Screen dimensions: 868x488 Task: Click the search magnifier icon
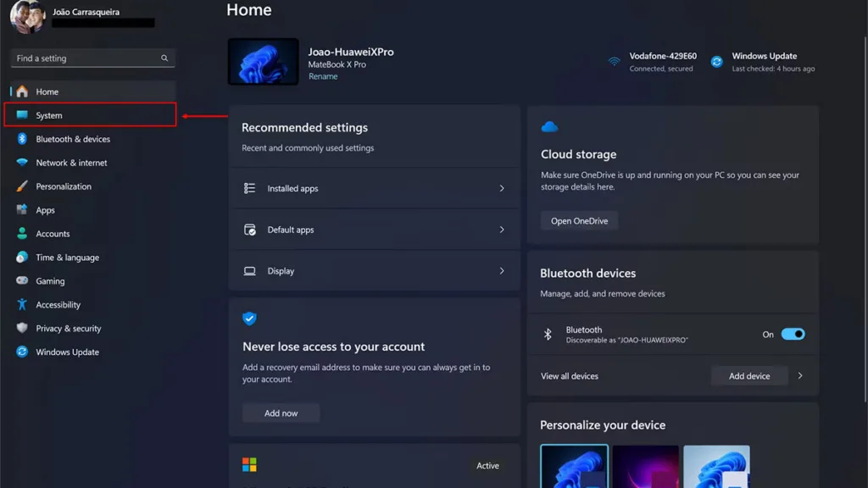click(x=164, y=58)
